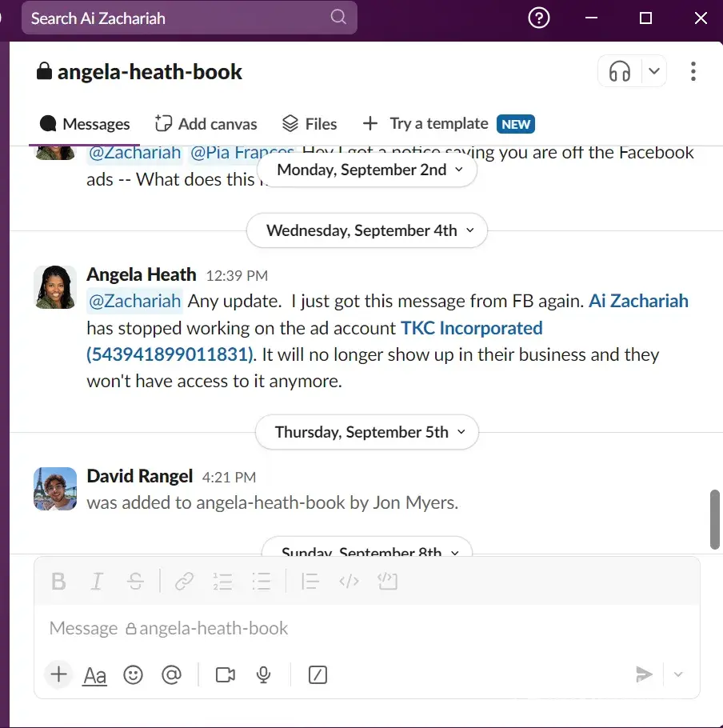Viewport: 723px width, 728px height.
Task: Open the Wednesday, September 4th date dropdown
Action: tap(366, 230)
